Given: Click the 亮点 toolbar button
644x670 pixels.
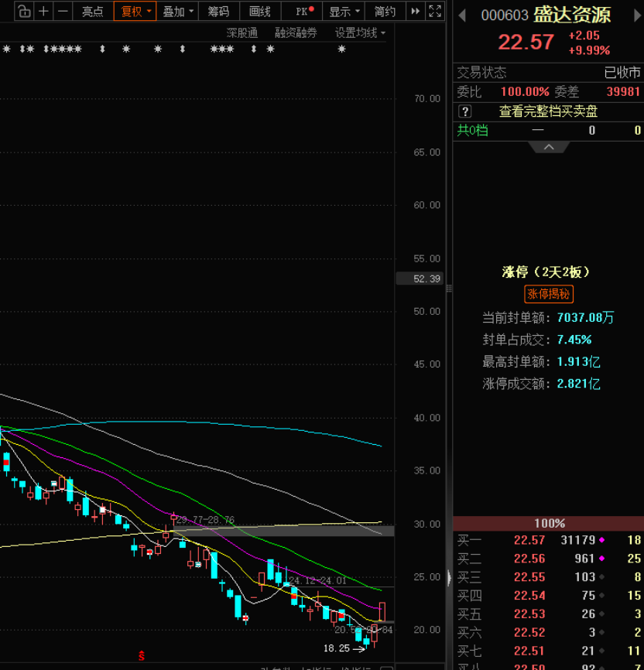Looking at the screenshot, I should (92, 11).
